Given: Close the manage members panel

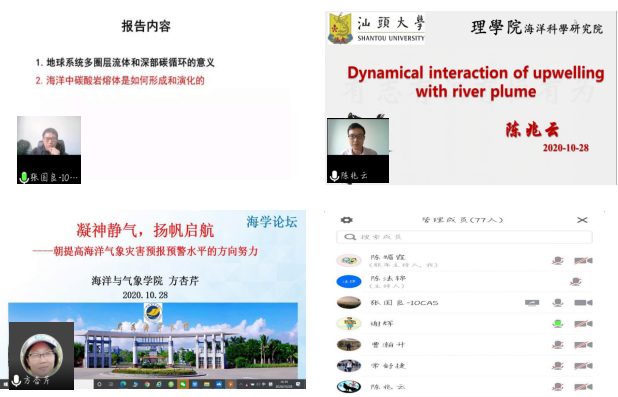Looking at the screenshot, I should pyautogui.click(x=582, y=220).
